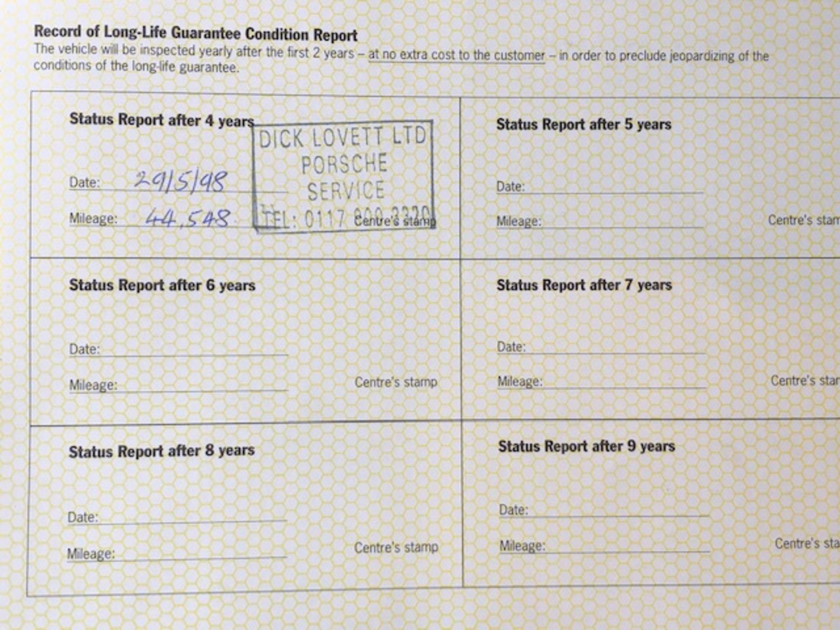
Task: Click the handwritten mileage 44,548
Action: point(187,217)
